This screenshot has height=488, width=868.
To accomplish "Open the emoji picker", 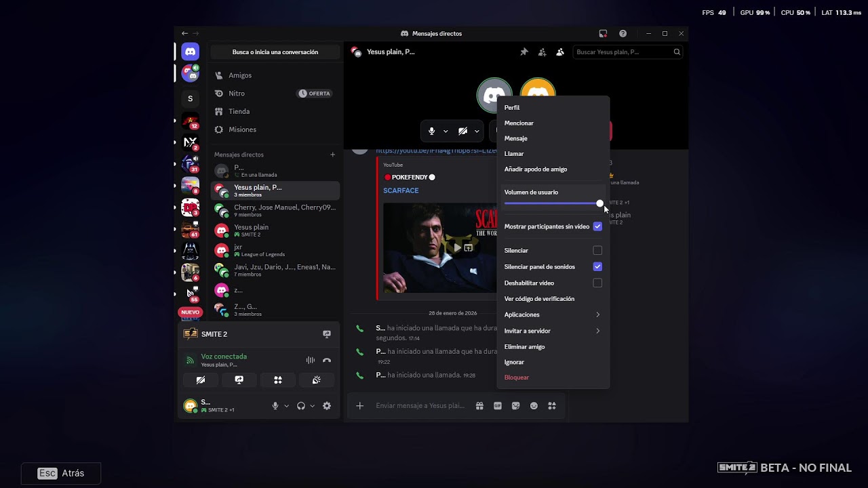I will coord(534,406).
